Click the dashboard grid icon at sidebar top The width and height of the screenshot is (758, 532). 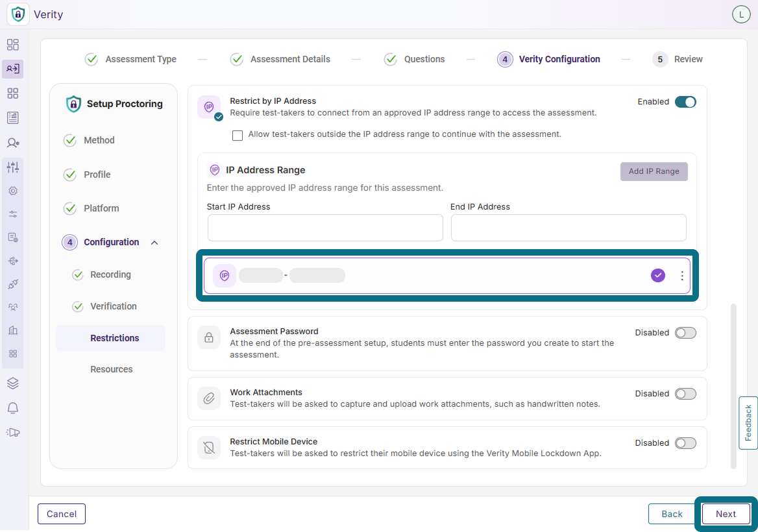pos(13,45)
